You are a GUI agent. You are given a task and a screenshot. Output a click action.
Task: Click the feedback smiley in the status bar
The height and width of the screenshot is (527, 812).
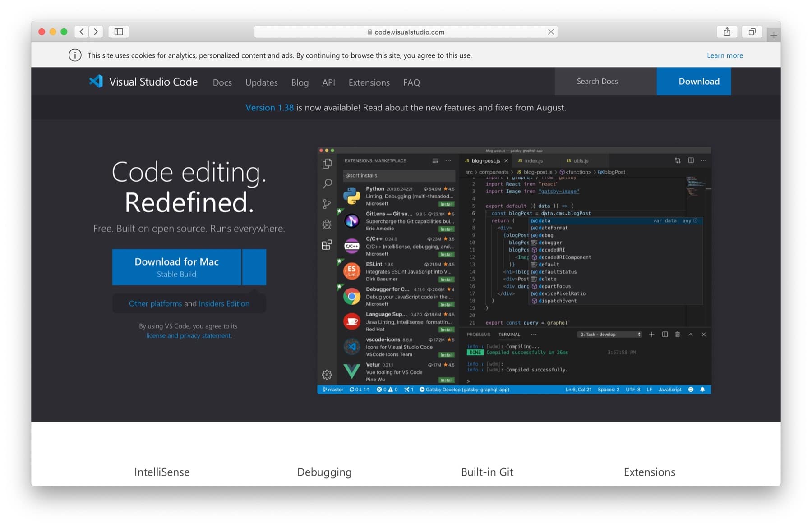[x=691, y=389]
